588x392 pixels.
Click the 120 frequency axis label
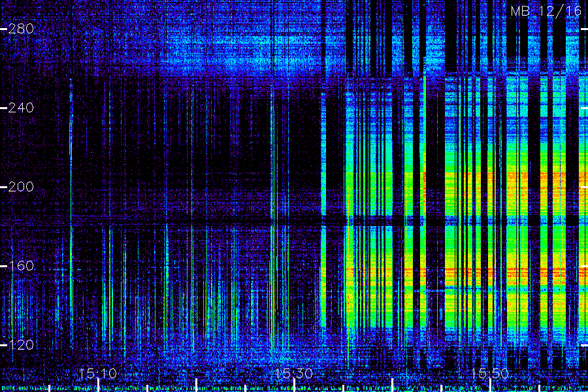tap(21, 345)
